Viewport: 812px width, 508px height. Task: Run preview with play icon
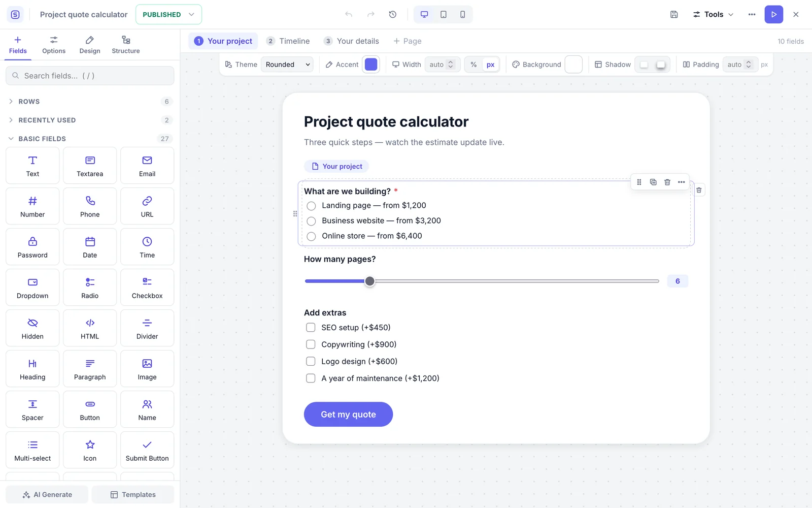pos(774,14)
